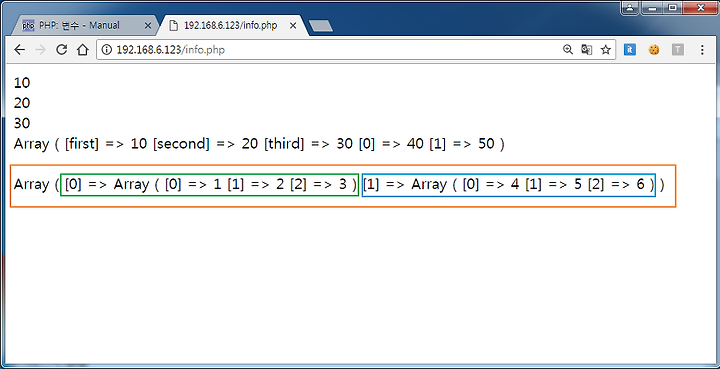Open a new tab
The width and height of the screenshot is (720, 369).
point(321,26)
